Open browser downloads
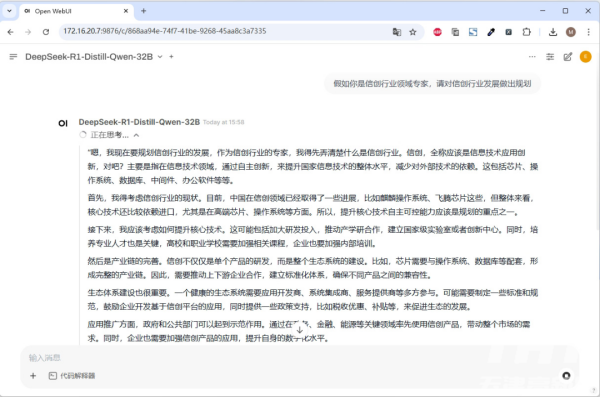 [x=553, y=32]
